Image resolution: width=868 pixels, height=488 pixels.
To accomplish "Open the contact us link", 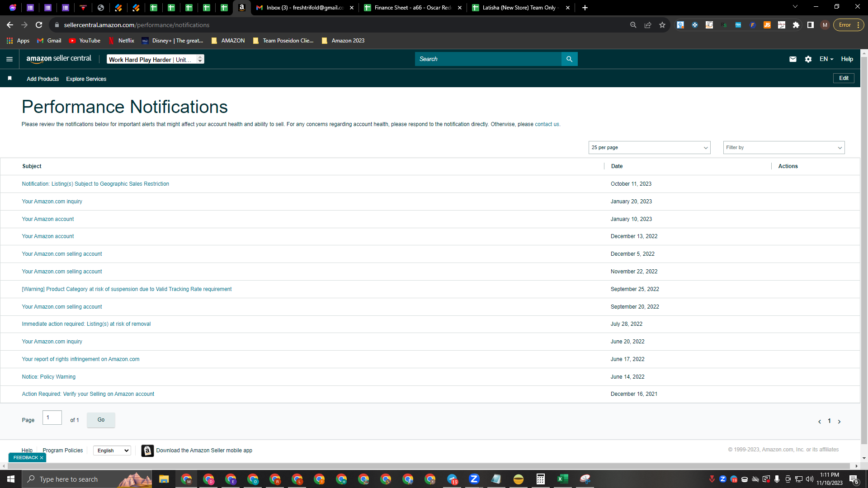I will pyautogui.click(x=547, y=124).
